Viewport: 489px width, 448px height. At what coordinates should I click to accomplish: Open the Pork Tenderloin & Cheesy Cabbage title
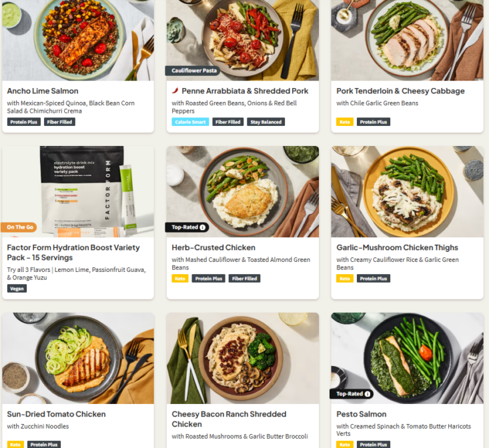pos(400,91)
